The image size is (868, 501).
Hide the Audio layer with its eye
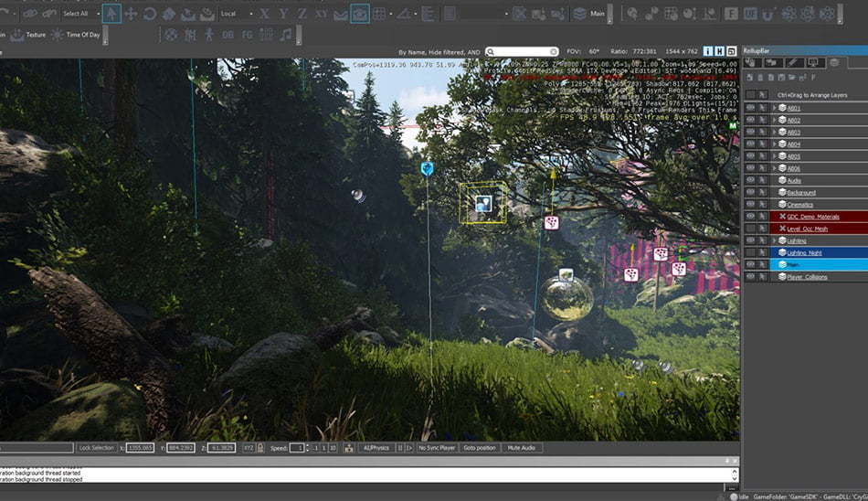[751, 180]
